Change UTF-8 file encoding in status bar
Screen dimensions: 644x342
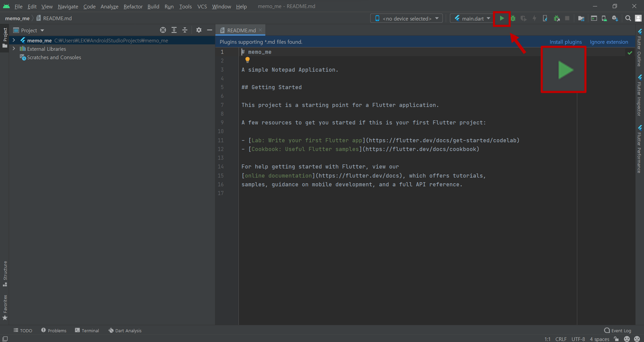click(578, 339)
